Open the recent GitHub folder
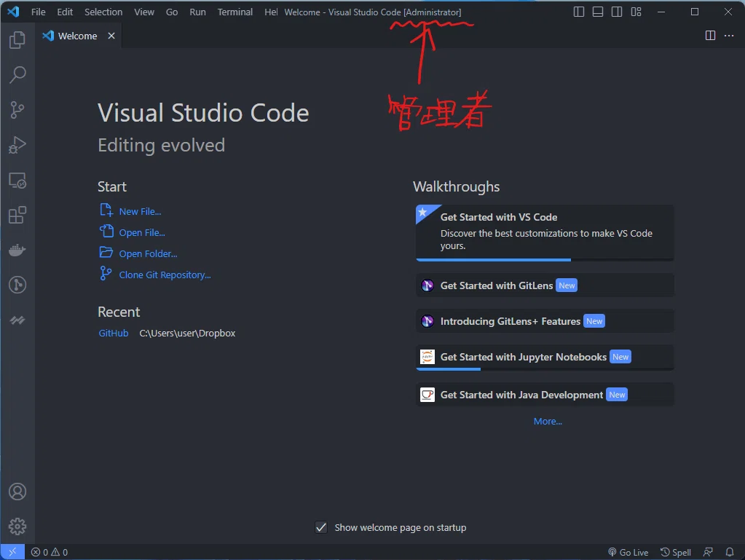745x560 pixels. [114, 333]
